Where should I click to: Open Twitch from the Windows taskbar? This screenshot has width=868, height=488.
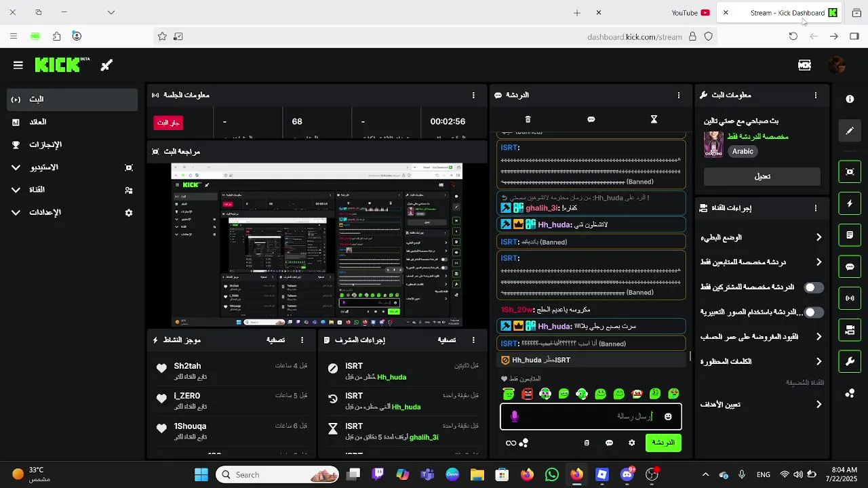pos(378,474)
